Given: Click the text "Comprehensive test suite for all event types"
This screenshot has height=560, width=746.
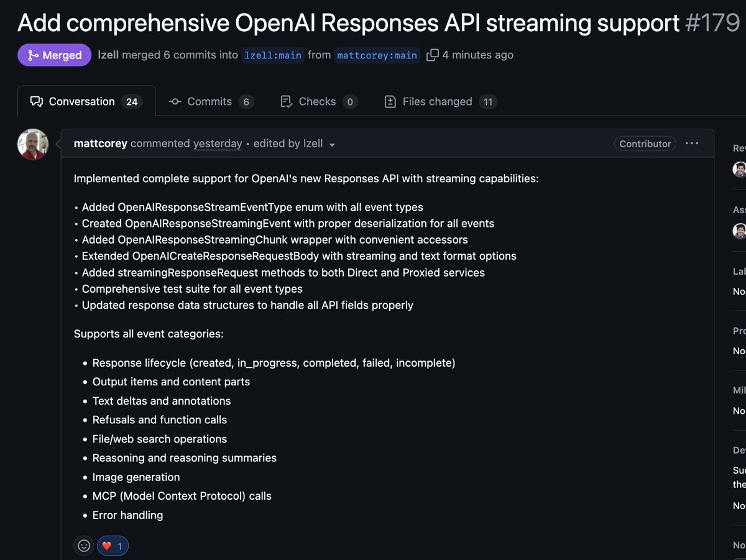Looking at the screenshot, I should (192, 288).
